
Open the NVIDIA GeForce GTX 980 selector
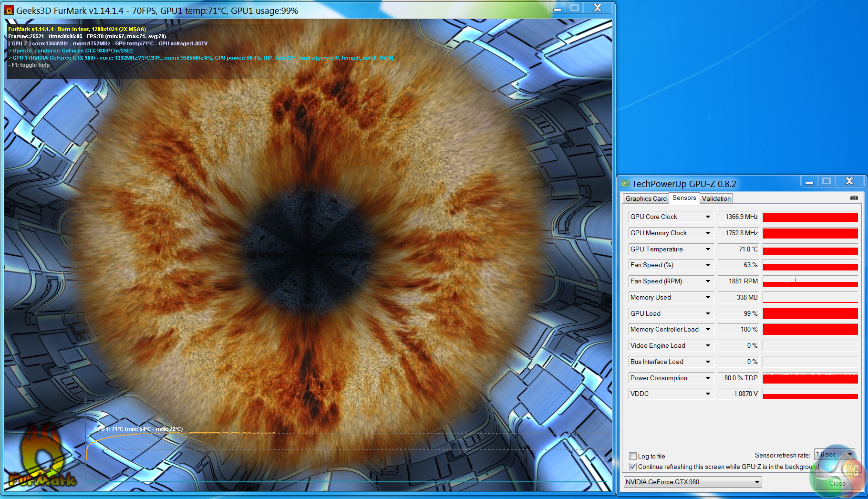(692, 482)
